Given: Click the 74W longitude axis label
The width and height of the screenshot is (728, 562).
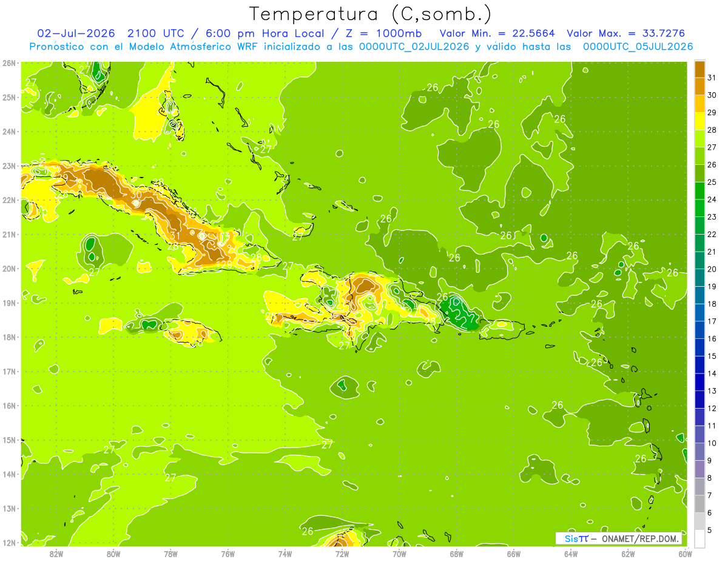Looking at the screenshot, I should point(285,554).
